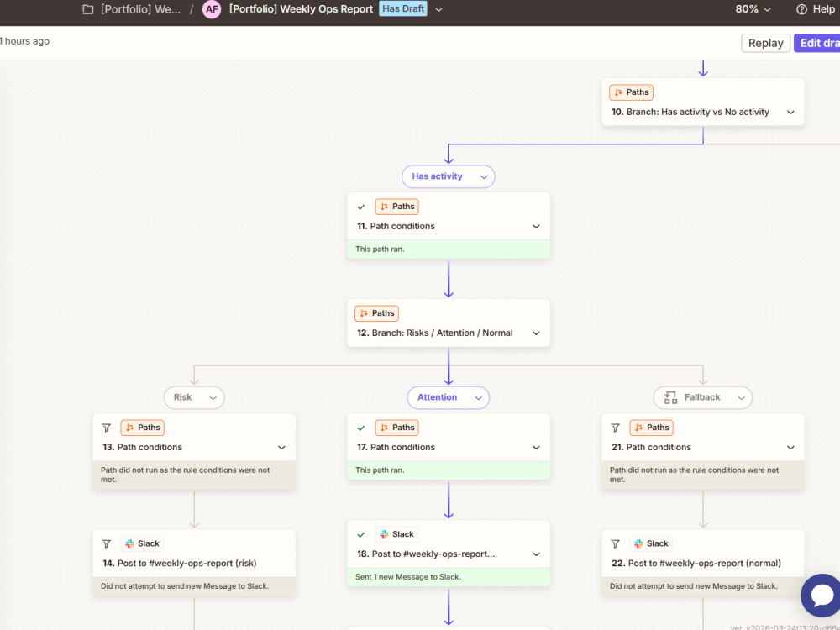Click the Paths badge on step 11

tap(397, 207)
